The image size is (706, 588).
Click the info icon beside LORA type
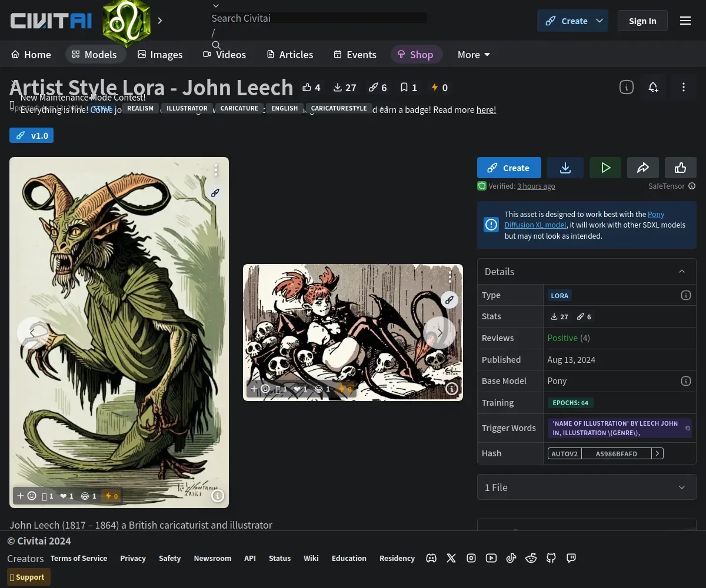[x=685, y=295]
